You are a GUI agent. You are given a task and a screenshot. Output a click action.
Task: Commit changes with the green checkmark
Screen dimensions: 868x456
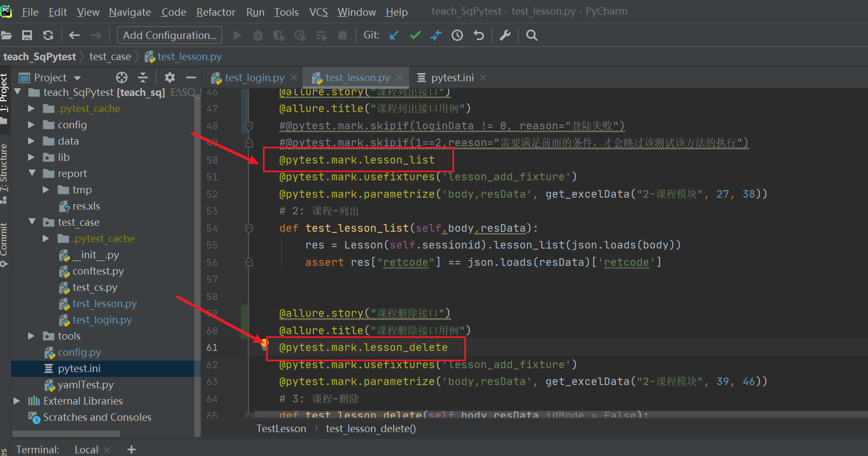[415, 35]
